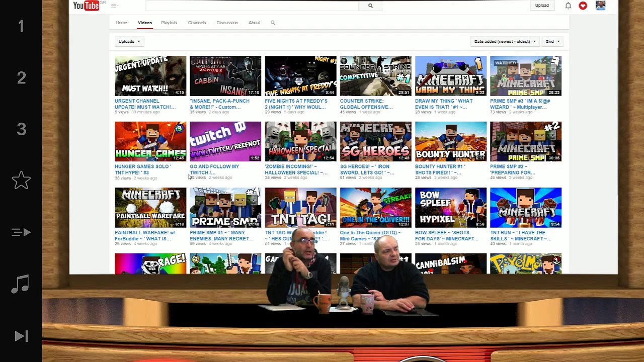
Task: Click the Upload button
Action: [542, 6]
